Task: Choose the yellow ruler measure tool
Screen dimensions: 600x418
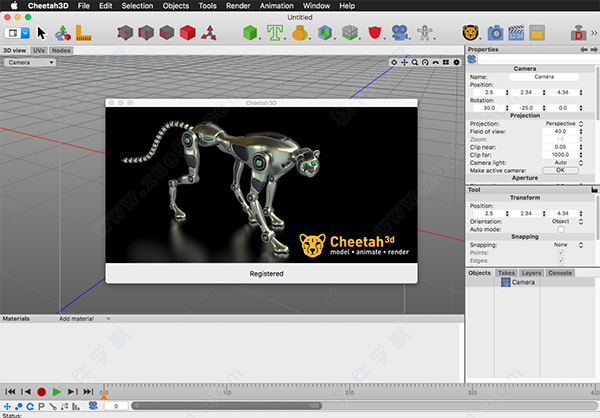Action: 83,33
